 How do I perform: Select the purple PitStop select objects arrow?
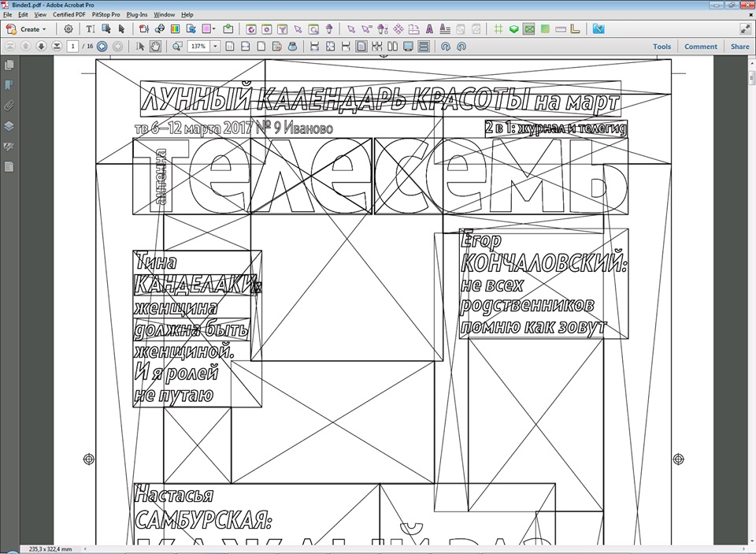click(x=298, y=29)
